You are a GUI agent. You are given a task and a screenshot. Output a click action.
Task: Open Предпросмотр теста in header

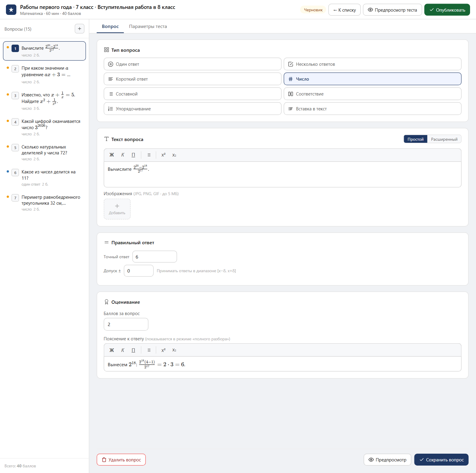click(x=392, y=10)
